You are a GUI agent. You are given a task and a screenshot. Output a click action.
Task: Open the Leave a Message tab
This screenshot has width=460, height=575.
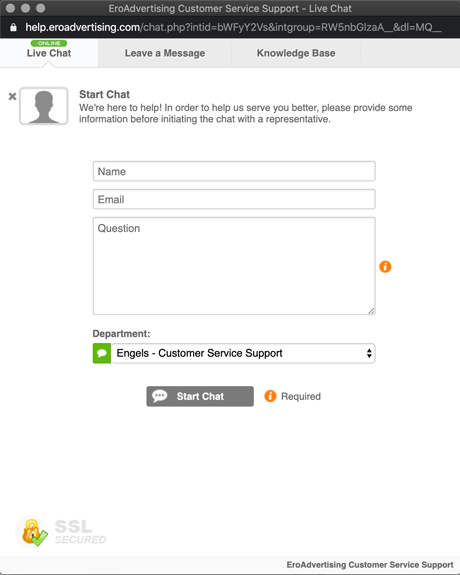click(x=165, y=53)
